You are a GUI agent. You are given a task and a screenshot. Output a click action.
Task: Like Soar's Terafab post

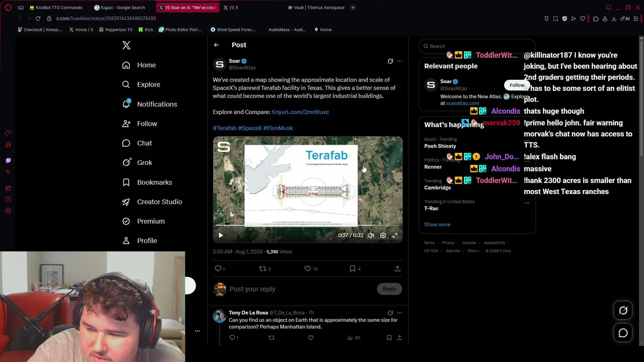[x=307, y=268]
